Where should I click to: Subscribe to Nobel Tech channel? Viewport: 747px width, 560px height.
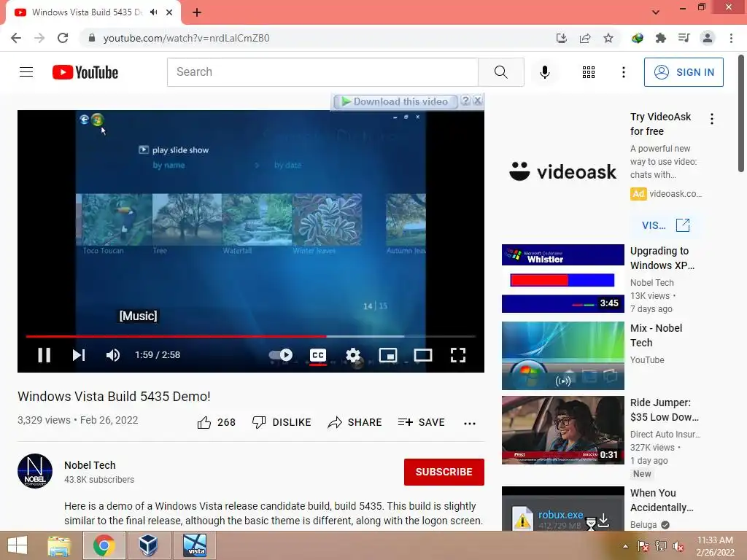[x=444, y=472]
